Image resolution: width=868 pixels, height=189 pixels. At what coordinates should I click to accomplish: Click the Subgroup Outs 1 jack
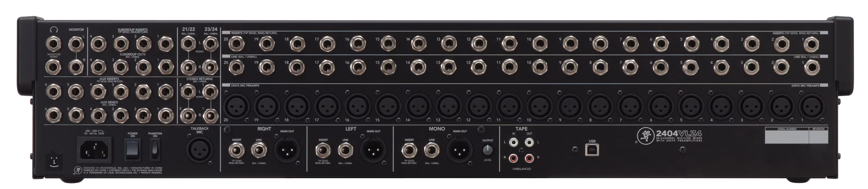coord(165,67)
